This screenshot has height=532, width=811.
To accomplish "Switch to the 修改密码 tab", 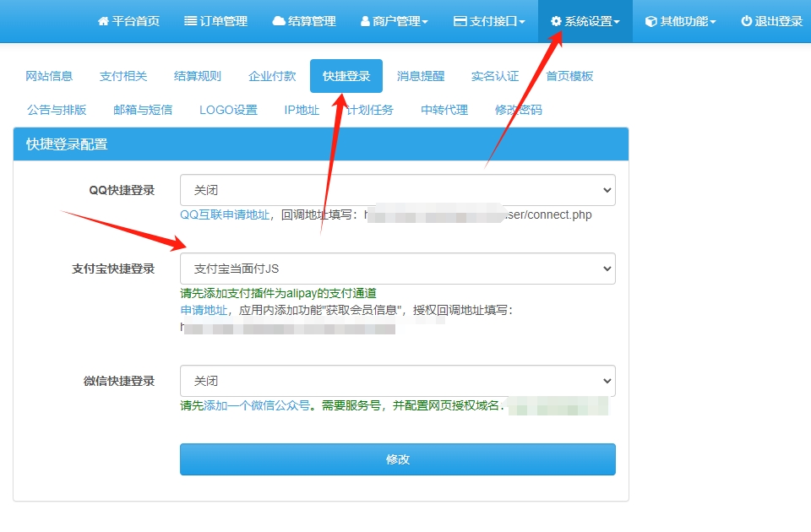I will [518, 109].
